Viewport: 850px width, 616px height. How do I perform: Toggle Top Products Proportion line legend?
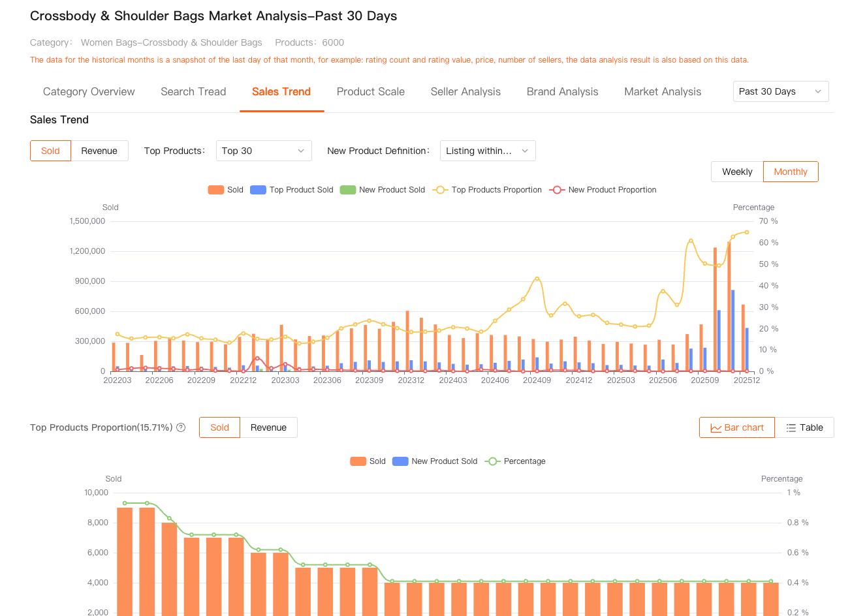click(440, 190)
